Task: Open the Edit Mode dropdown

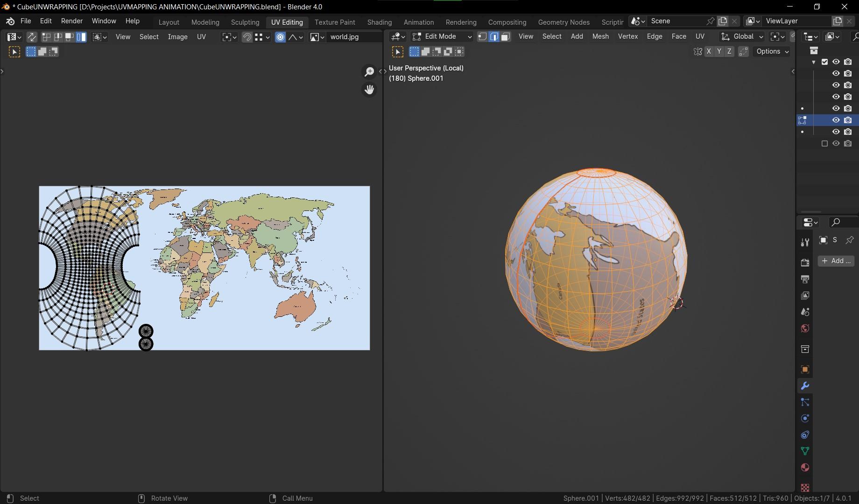Action: pyautogui.click(x=442, y=36)
